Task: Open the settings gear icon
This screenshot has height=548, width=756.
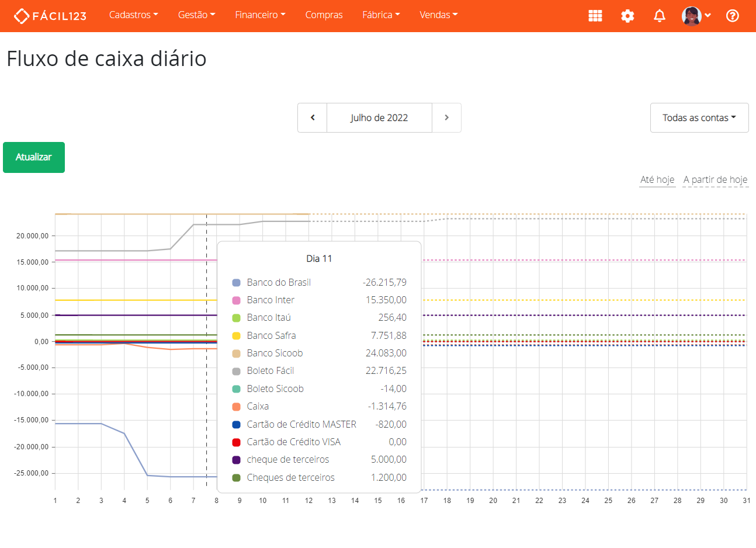Action: 627,16
